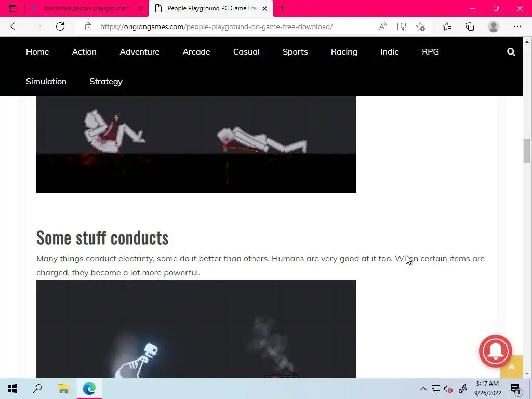Viewport: 532px width, 399px height.
Task: Click the Some stuff conducts heading
Action: click(x=102, y=237)
